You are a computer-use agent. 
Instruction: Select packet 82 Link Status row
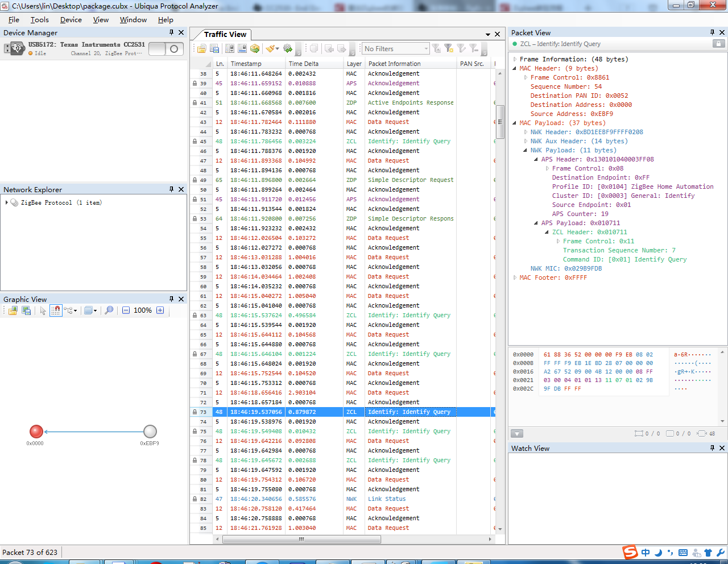click(x=387, y=499)
